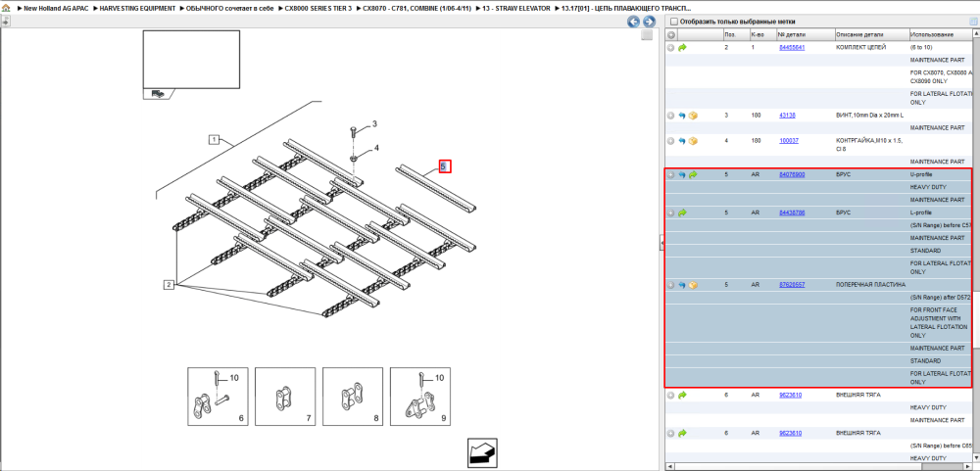This screenshot has width=980, height=471.
Task: Open New Holland AG APAC breadcrumb
Action: point(56,9)
